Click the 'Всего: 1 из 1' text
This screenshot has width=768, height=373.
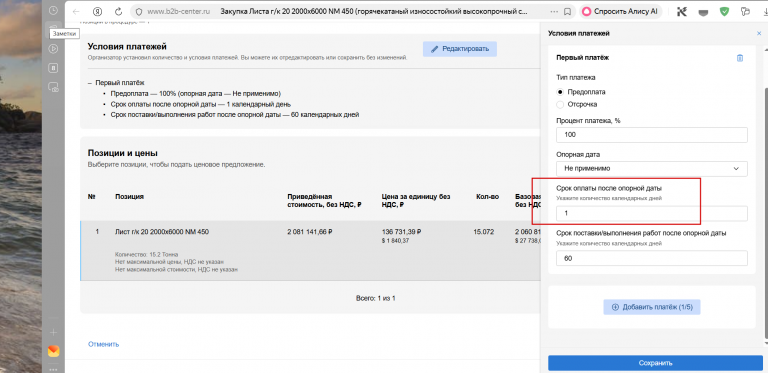(x=375, y=298)
